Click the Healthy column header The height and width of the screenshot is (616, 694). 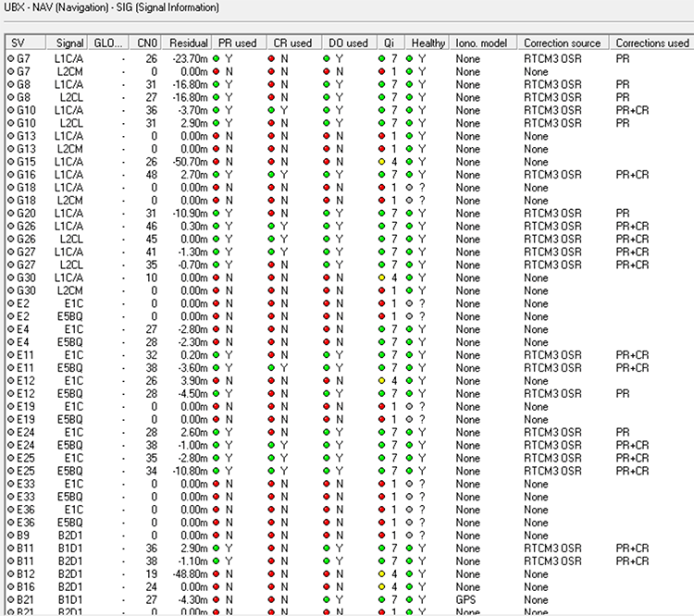pos(428,43)
